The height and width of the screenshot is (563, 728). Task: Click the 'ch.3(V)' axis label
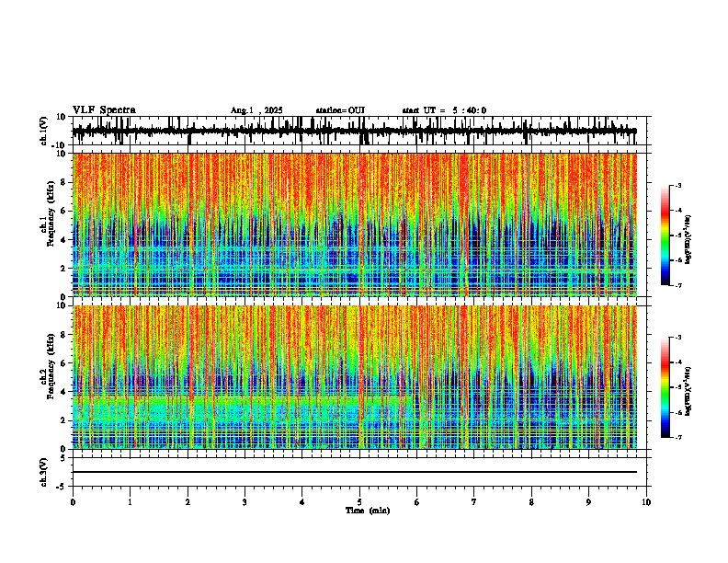44,472
